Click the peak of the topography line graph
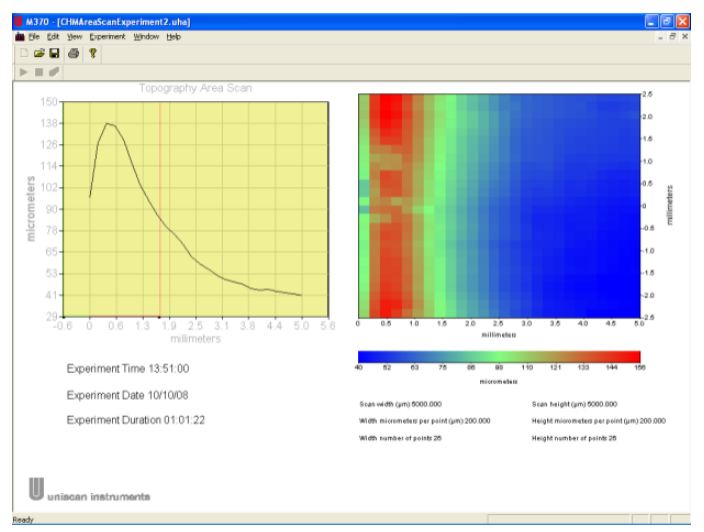 click(x=106, y=124)
